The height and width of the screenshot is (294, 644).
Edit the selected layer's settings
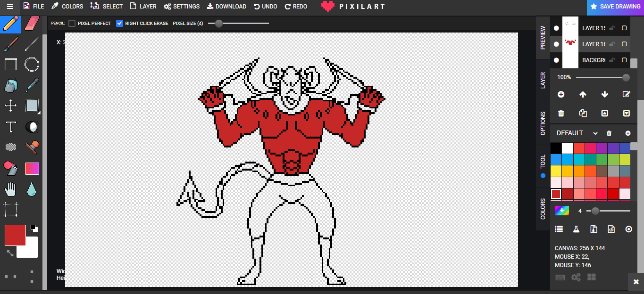coord(627,94)
